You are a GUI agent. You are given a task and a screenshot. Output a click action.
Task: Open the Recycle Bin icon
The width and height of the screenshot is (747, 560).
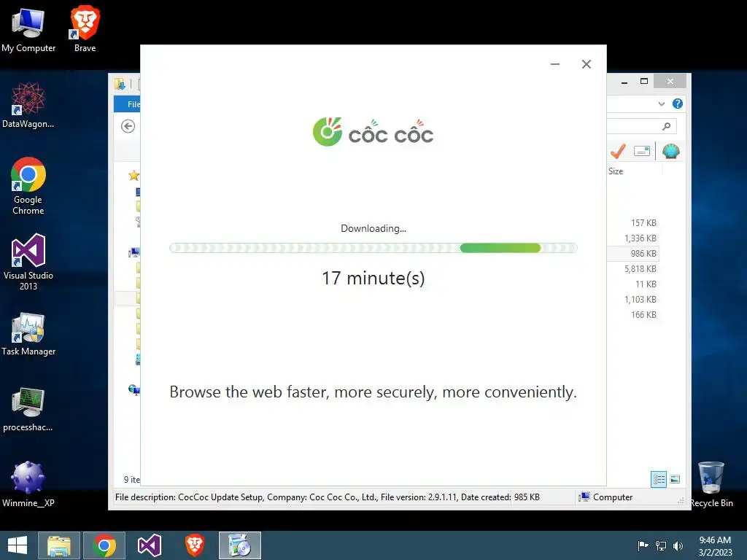[711, 484]
